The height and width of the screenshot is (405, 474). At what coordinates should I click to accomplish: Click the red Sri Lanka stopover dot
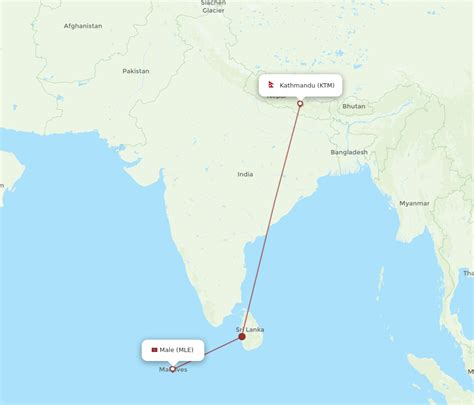(x=242, y=337)
